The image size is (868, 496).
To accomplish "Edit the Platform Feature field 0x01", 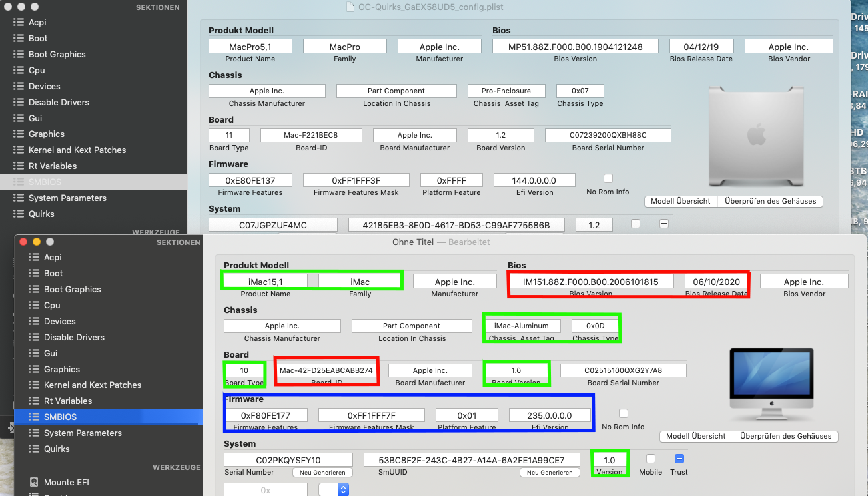I will (x=467, y=415).
